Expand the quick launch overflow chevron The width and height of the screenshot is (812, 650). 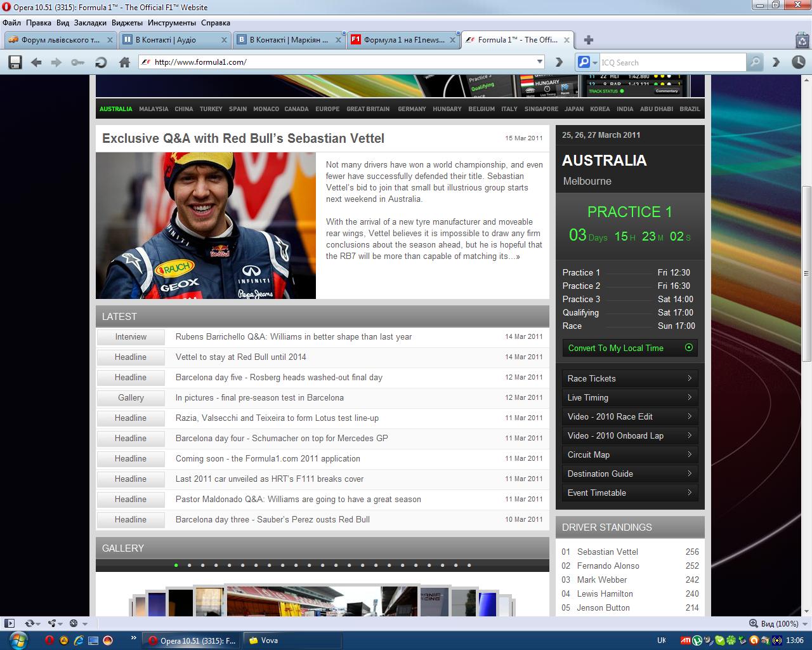tap(133, 637)
